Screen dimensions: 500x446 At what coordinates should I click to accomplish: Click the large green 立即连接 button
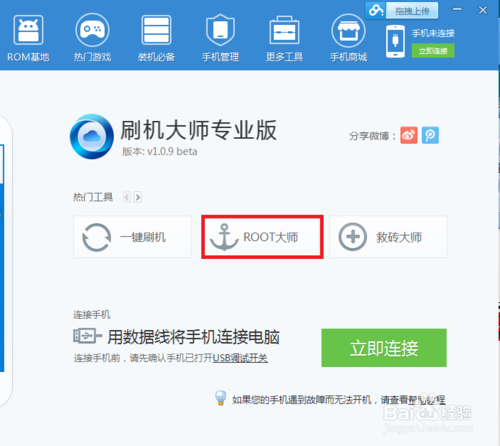point(384,348)
